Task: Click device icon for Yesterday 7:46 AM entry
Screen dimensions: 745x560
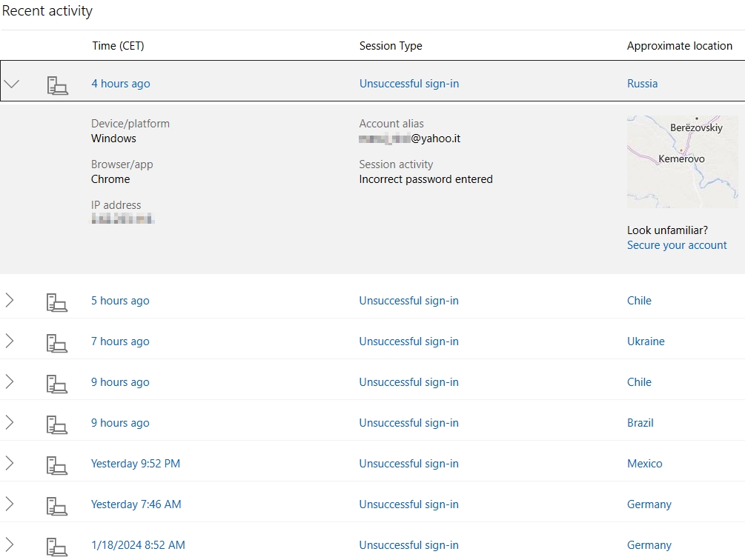Action: pyautogui.click(x=57, y=505)
